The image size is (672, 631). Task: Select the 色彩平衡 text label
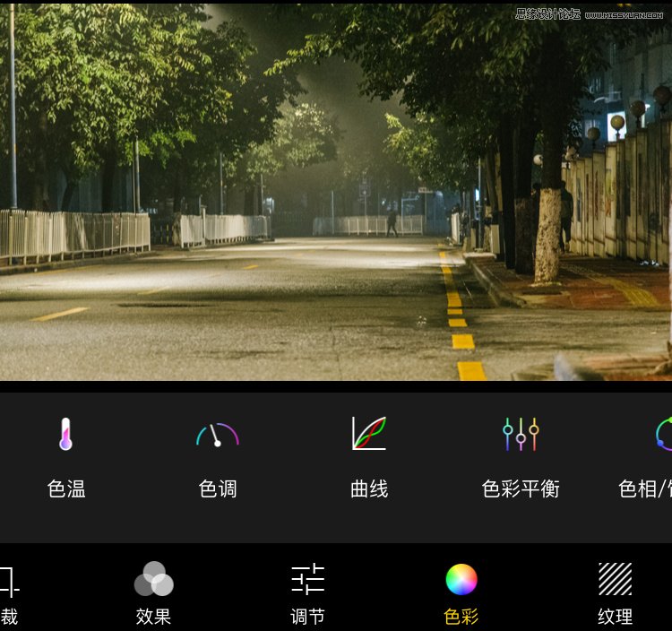(x=521, y=488)
